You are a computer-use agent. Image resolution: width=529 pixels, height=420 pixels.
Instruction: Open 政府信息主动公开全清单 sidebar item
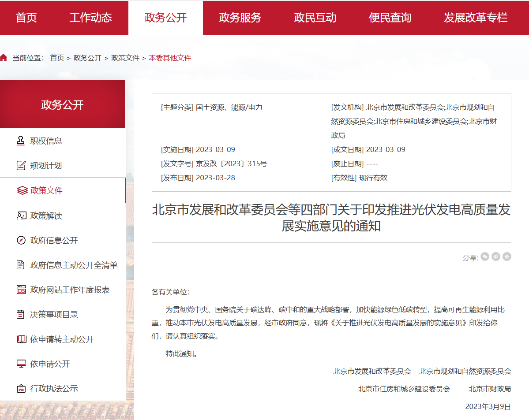tap(74, 265)
